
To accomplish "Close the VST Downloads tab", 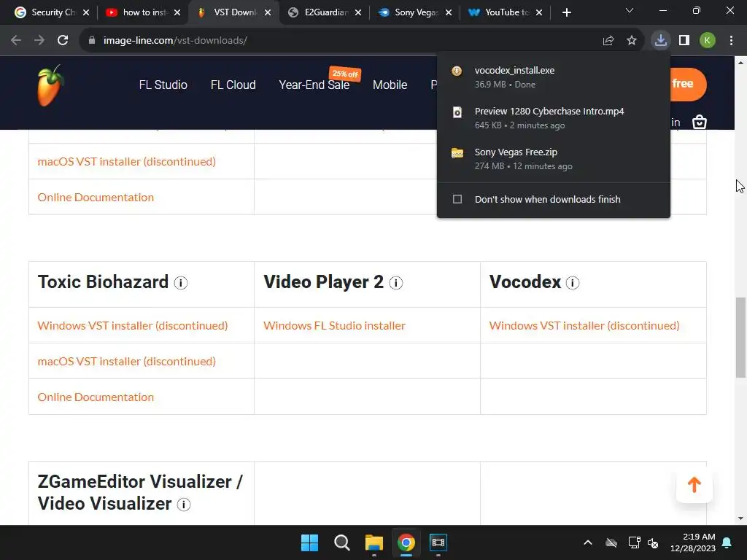I will tap(268, 12).
